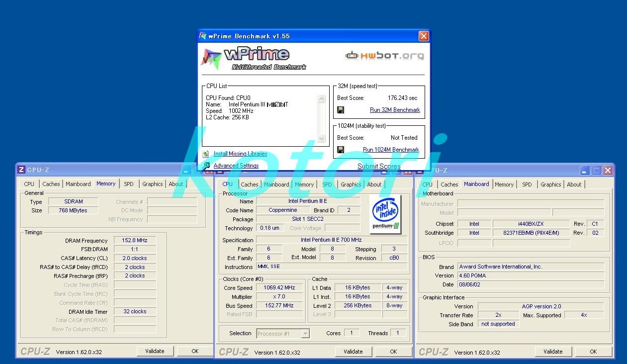
Task: Click the wPrime title bar app icon
Action: tap(203, 36)
